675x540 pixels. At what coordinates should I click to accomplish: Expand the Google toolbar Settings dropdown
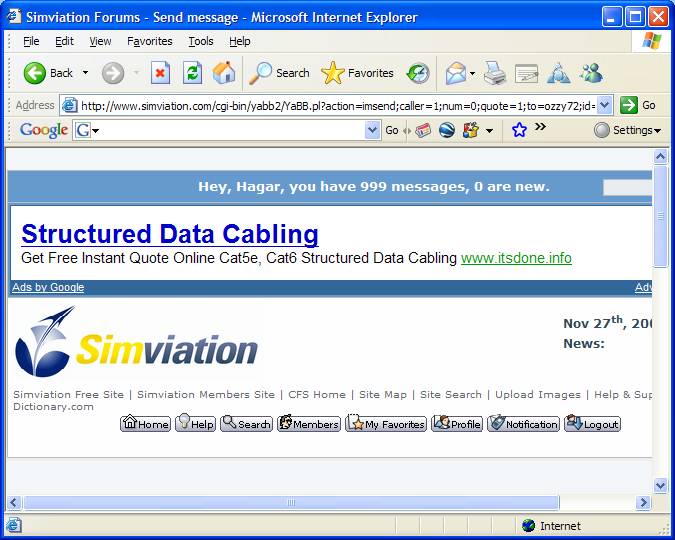click(x=627, y=130)
